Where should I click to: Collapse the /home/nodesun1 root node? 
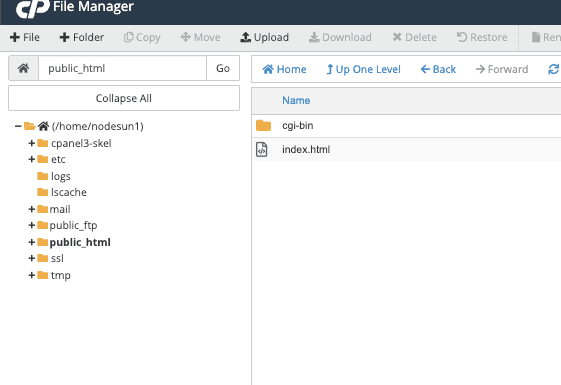click(x=18, y=126)
